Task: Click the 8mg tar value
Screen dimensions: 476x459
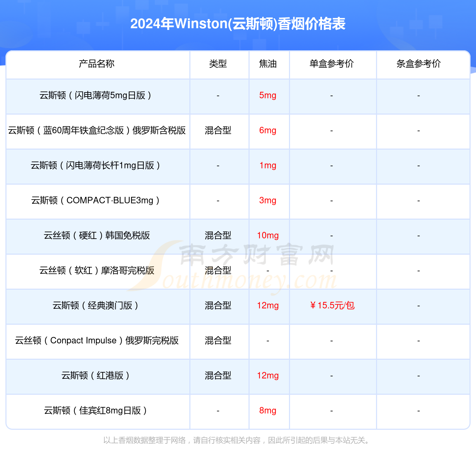Action: pyautogui.click(x=268, y=411)
